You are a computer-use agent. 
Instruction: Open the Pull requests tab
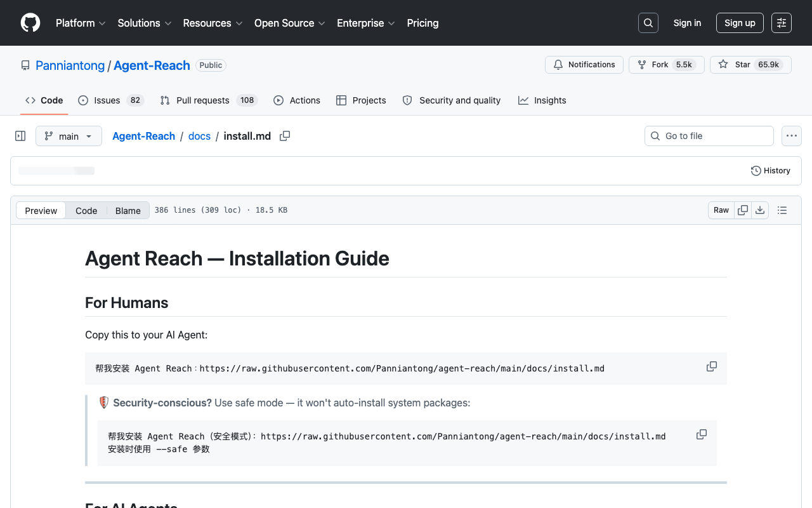(x=208, y=100)
